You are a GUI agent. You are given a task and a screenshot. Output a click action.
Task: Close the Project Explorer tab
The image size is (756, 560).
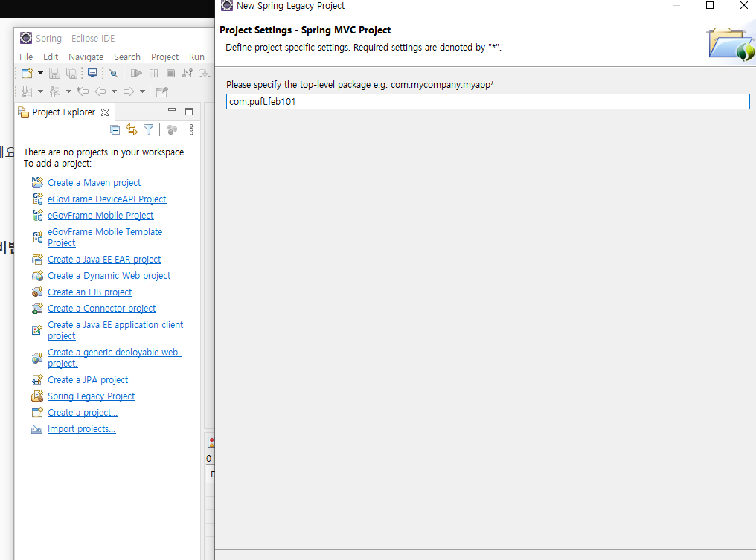pyautogui.click(x=105, y=112)
